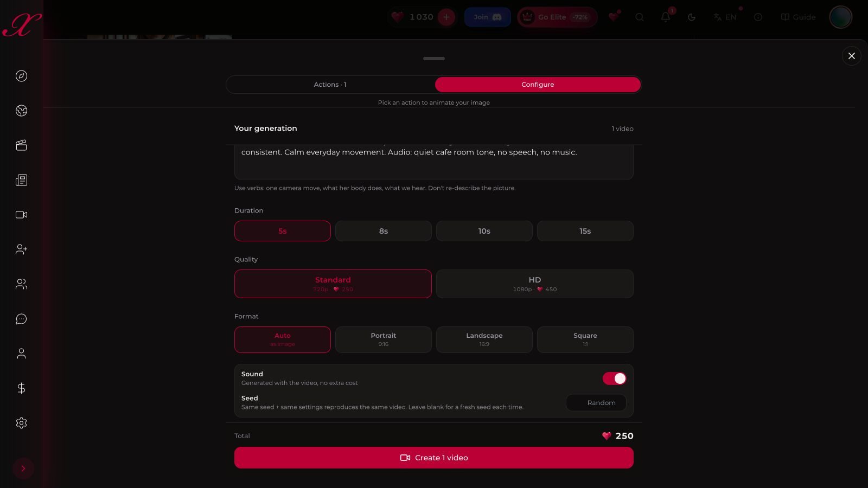The image size is (868, 488).
Task: Click the Join Discord button
Action: point(487,17)
